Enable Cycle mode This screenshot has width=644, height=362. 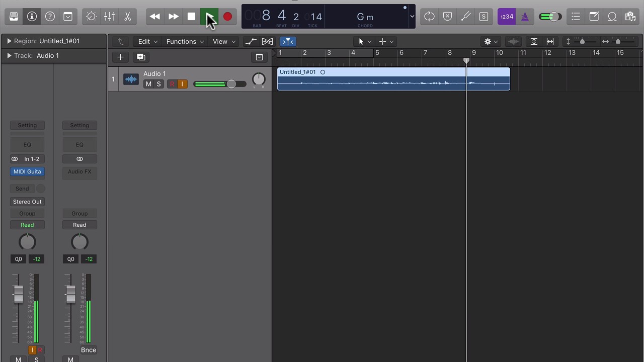pyautogui.click(x=429, y=17)
